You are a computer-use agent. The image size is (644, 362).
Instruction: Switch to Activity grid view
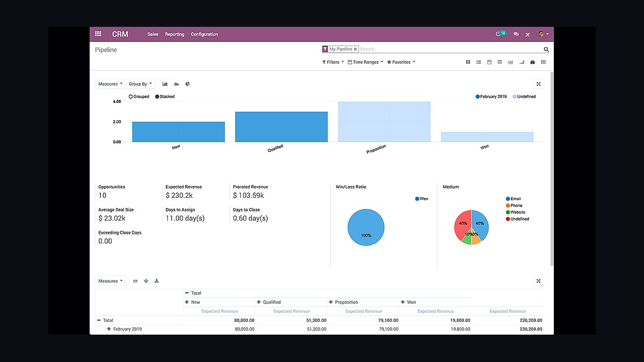(543, 62)
